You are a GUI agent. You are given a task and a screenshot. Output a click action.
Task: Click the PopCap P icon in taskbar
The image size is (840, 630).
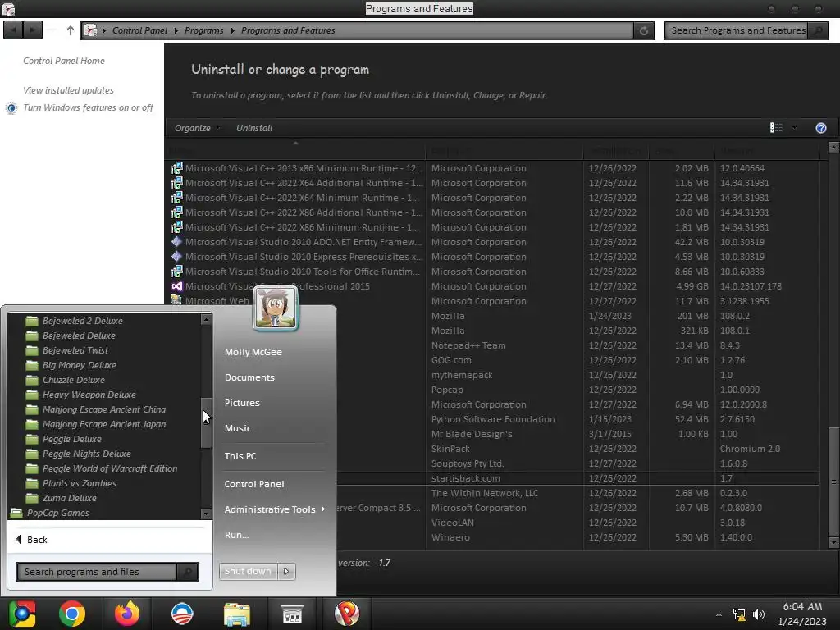click(347, 614)
